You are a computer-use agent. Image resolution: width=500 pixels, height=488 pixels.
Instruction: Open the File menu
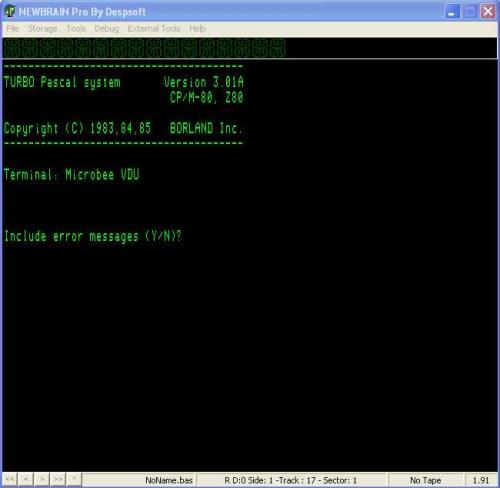point(13,29)
